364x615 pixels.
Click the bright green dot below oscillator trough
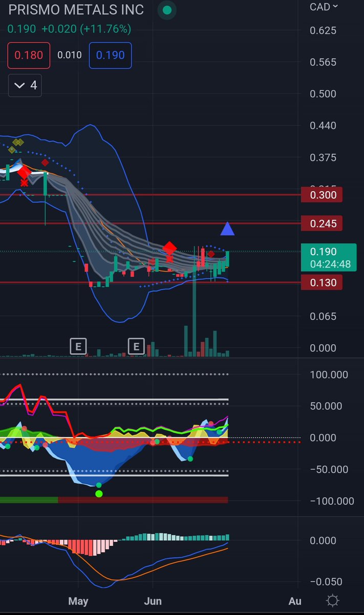(99, 494)
